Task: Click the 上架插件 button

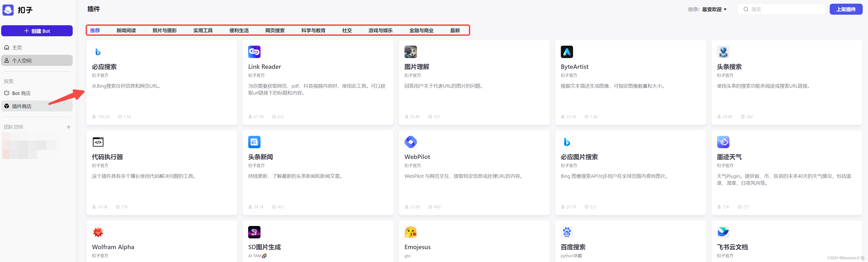Action: pos(846,9)
